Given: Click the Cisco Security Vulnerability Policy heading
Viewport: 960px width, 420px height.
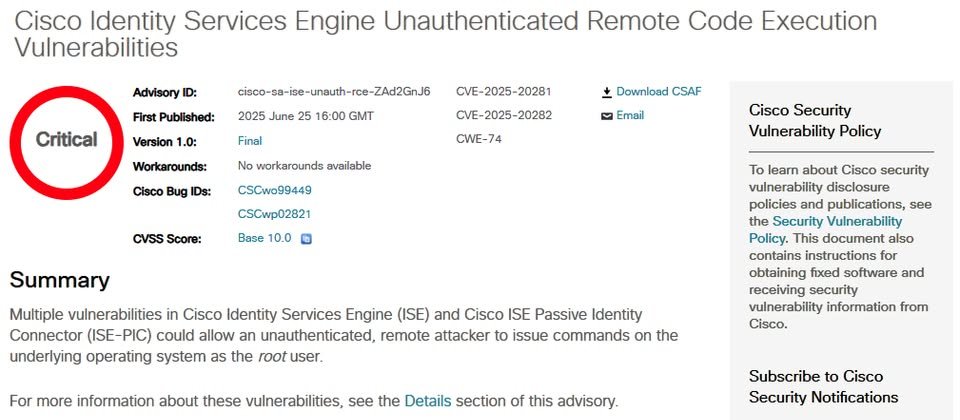Looking at the screenshot, I should [x=815, y=121].
